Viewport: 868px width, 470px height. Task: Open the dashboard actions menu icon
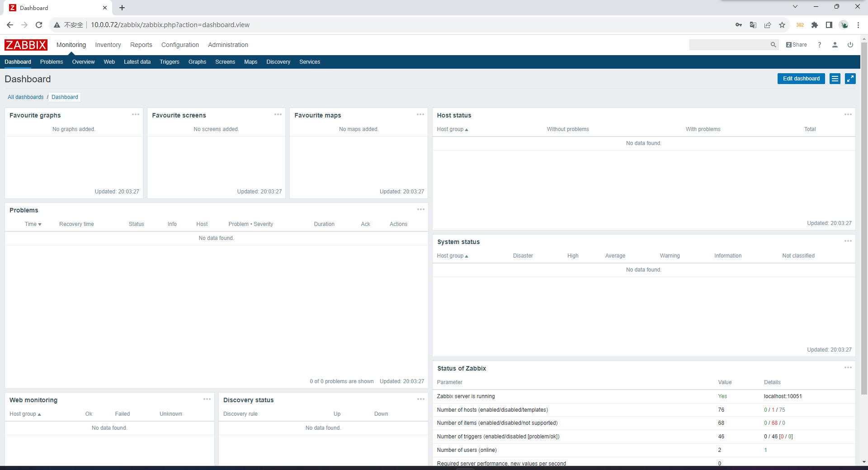tap(835, 79)
